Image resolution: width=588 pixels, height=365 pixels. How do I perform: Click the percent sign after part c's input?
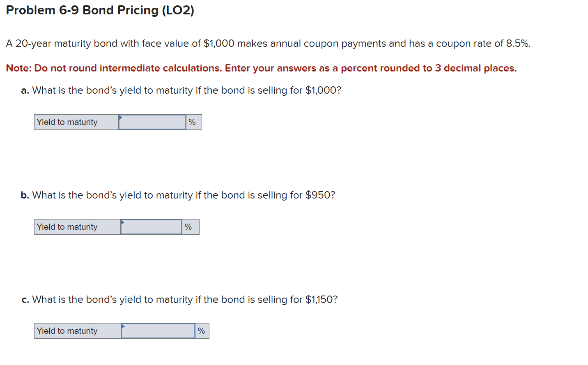(x=200, y=330)
